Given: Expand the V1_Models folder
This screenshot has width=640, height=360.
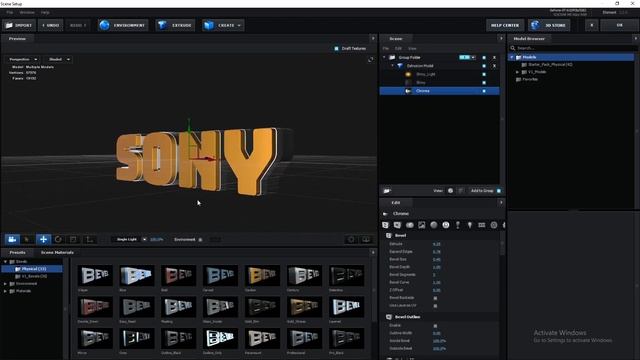Looking at the screenshot, I should pos(518,72).
